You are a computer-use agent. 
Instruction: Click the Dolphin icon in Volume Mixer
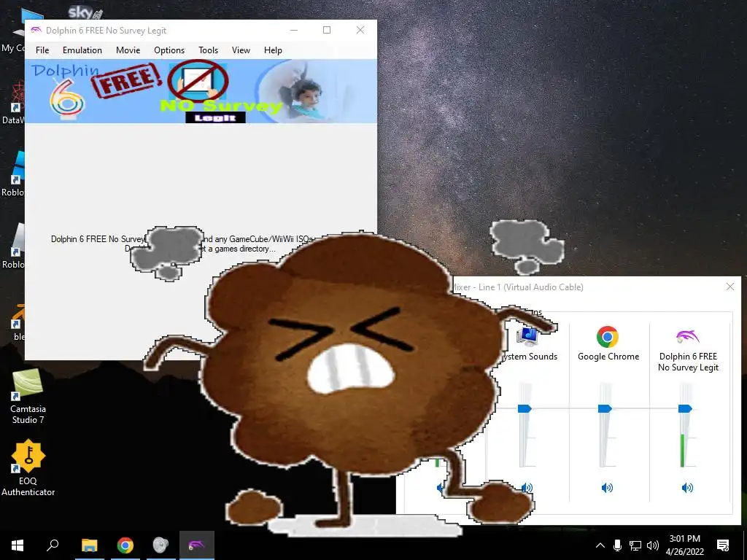(x=687, y=337)
